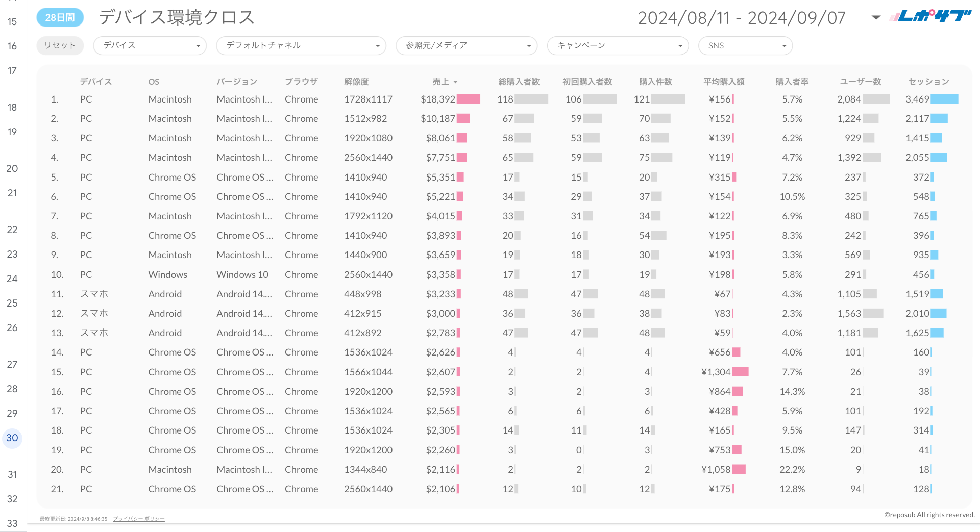Open the プライバシー ポリシー link

(139, 519)
